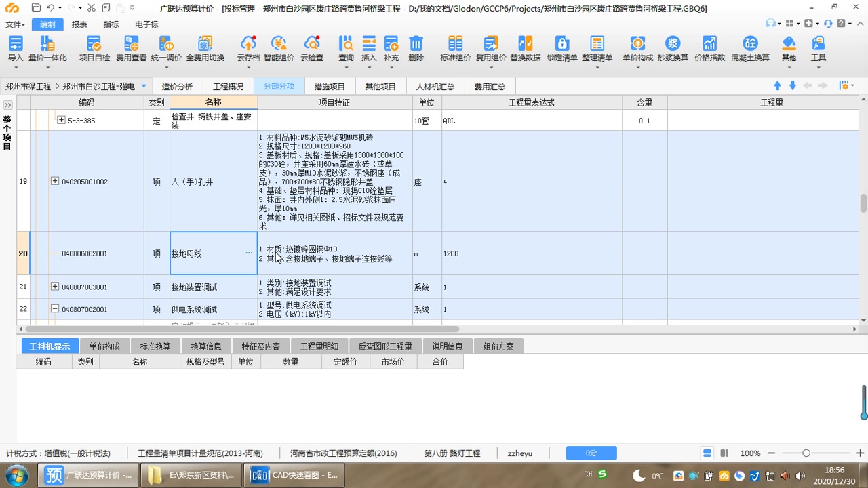
Task: Click 全费用切换 toolbar icon
Action: point(205,49)
